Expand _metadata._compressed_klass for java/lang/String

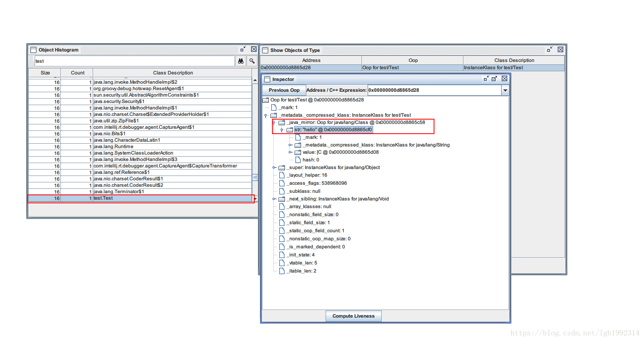point(290,145)
